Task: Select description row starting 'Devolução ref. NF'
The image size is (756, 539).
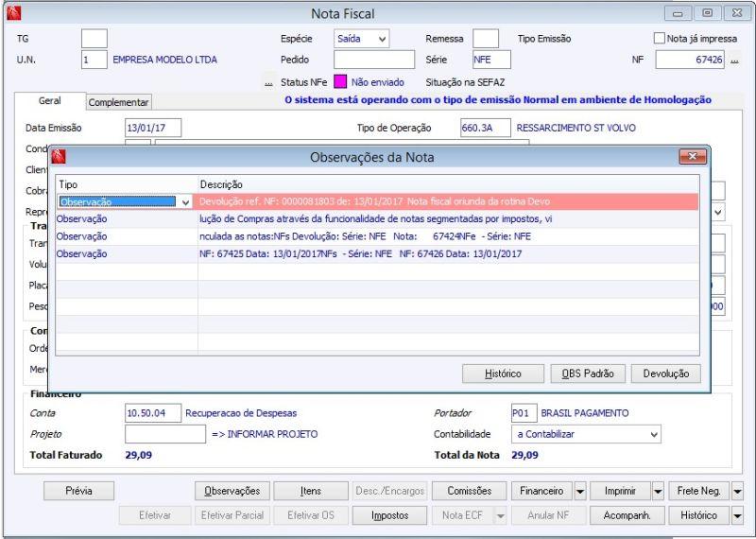Action: pos(448,201)
